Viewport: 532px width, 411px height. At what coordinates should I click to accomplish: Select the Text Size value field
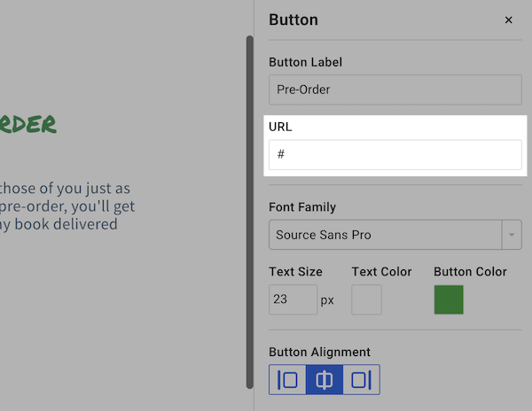pyautogui.click(x=293, y=299)
